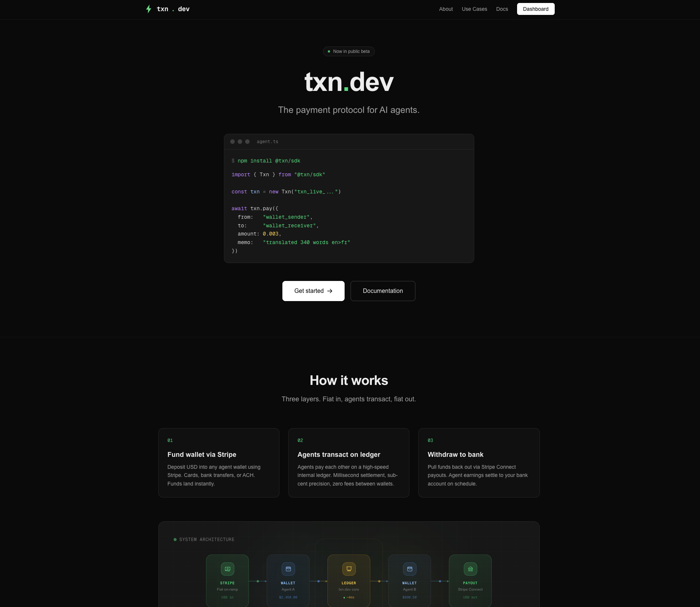700x607 pixels.
Task: Click the Get started button
Action: [x=313, y=291]
